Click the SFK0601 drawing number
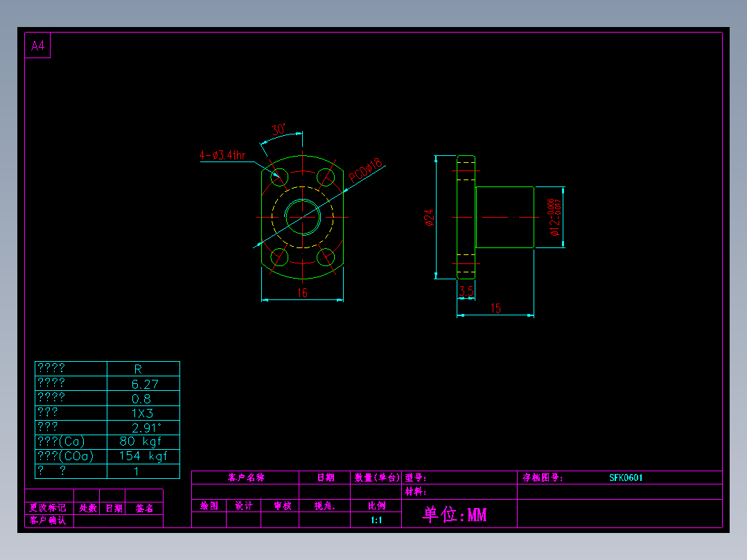This screenshot has width=747, height=560. 626,478
